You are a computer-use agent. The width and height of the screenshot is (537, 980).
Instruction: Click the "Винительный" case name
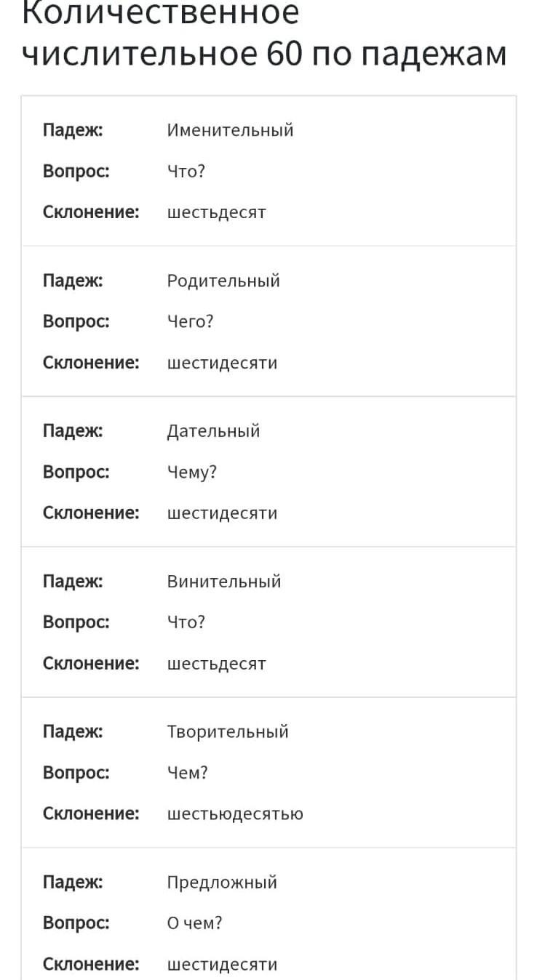pyautogui.click(x=223, y=582)
